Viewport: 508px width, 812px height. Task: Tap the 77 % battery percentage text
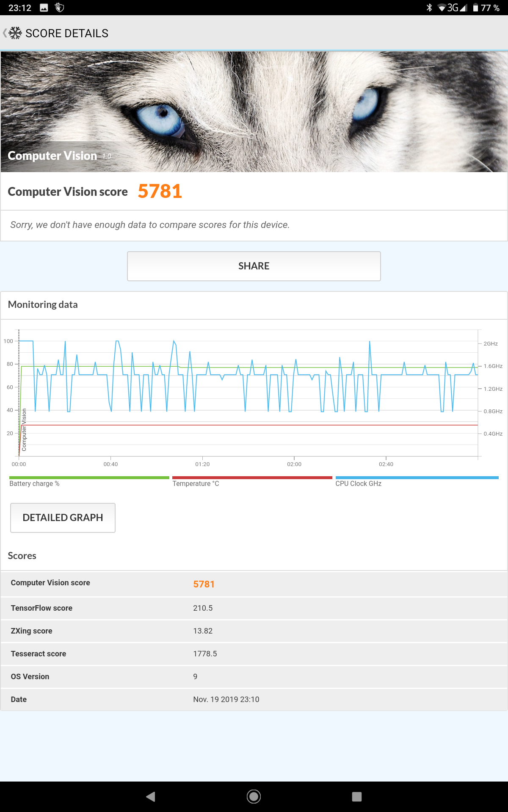pyautogui.click(x=490, y=8)
